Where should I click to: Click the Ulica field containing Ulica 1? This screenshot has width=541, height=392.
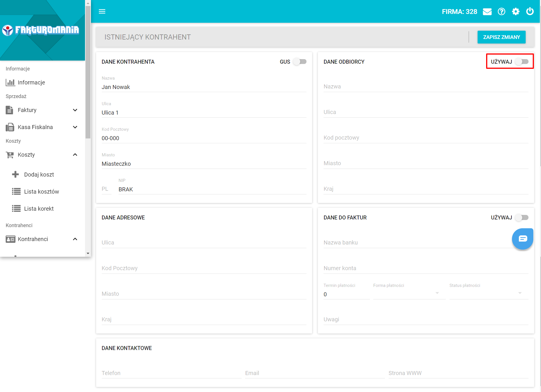point(204,113)
